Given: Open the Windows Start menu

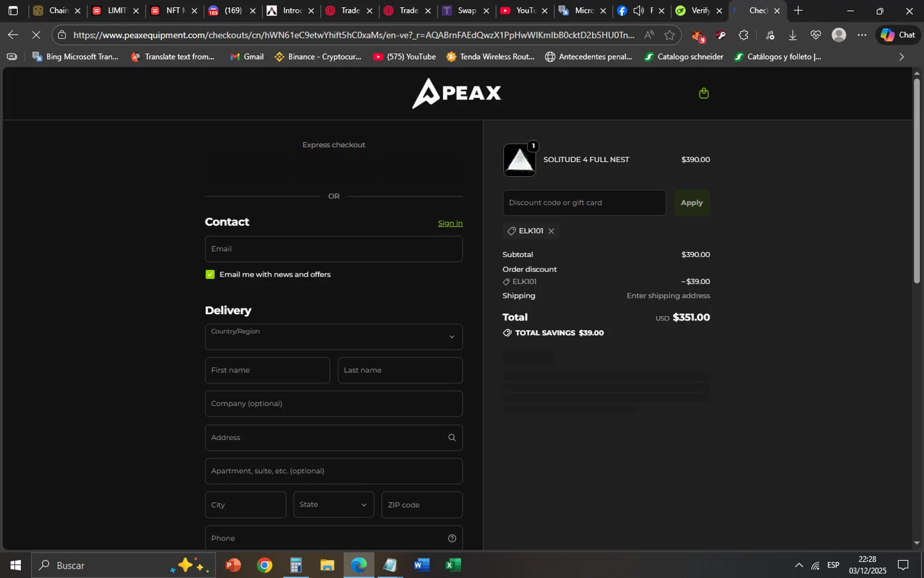Looking at the screenshot, I should [x=15, y=565].
